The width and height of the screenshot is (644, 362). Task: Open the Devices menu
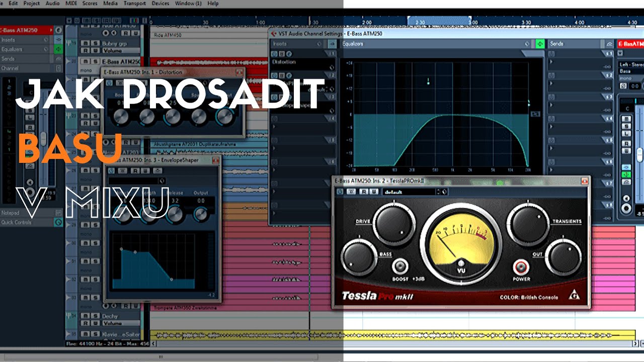(x=160, y=3)
